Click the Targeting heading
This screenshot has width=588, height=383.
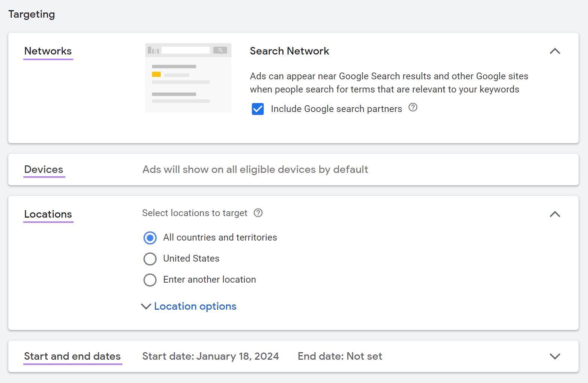click(32, 14)
